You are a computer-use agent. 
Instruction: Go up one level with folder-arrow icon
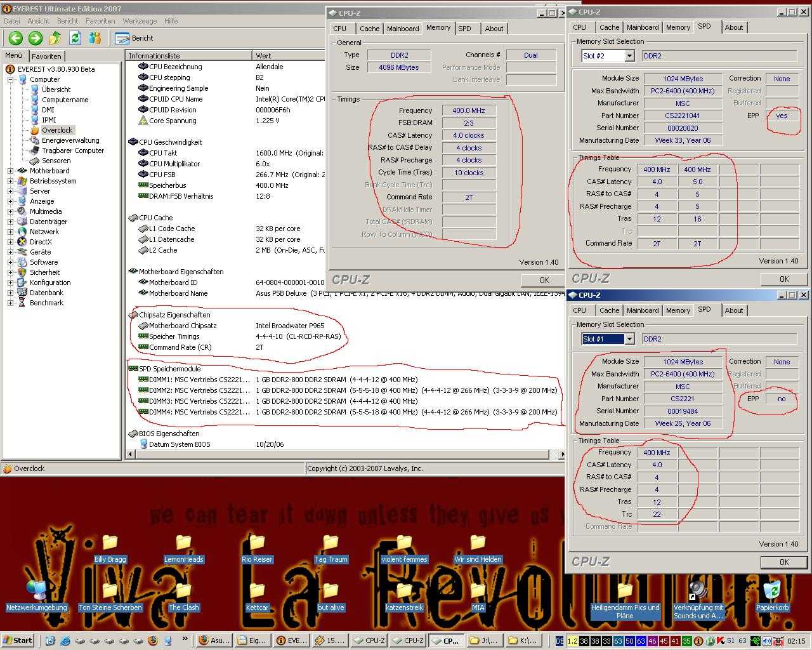point(55,38)
